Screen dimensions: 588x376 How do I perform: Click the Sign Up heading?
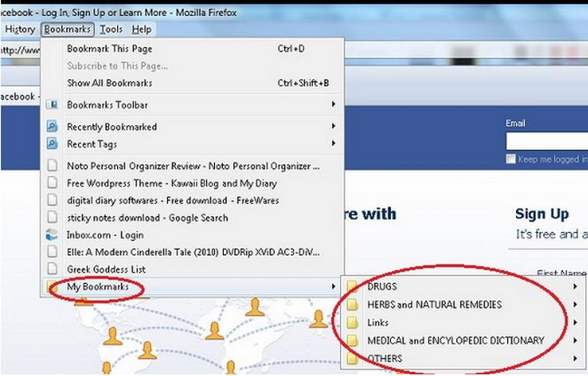(542, 214)
